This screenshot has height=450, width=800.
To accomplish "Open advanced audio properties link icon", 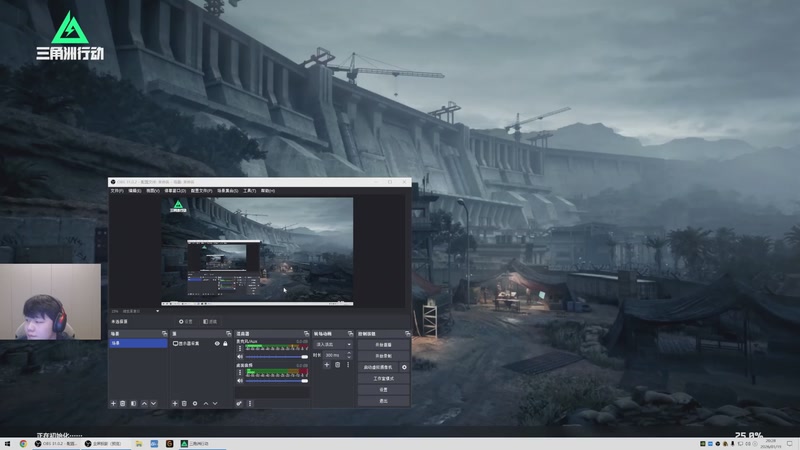I will (238, 404).
